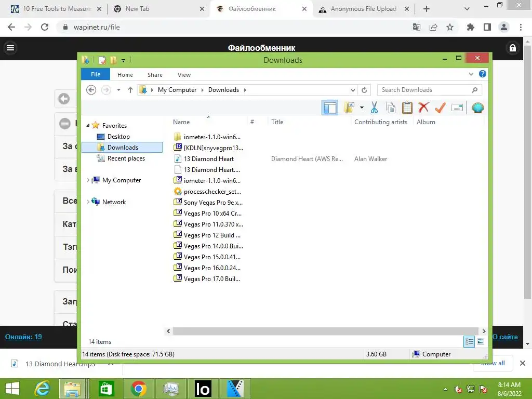Open Internet Explorer from taskbar
The image size is (532, 399).
point(42,389)
